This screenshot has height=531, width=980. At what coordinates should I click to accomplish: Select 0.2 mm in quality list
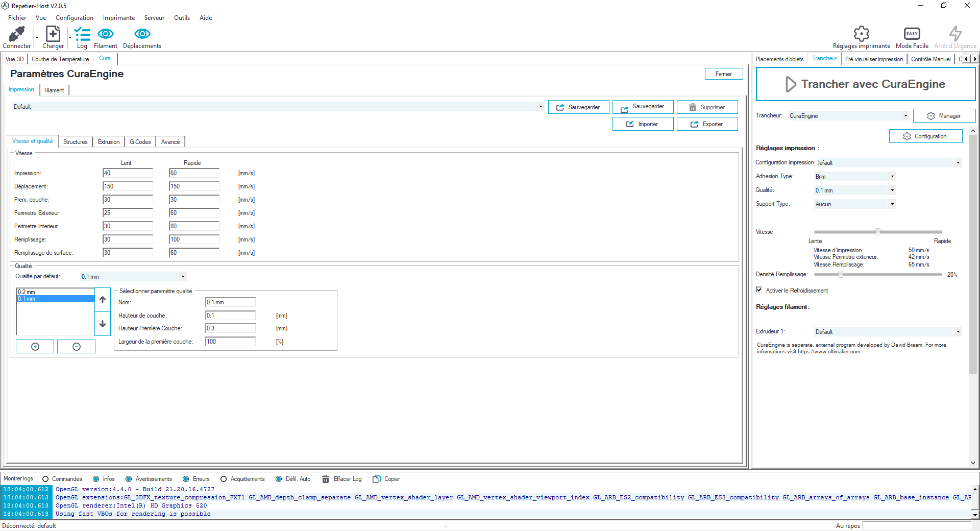coord(55,292)
